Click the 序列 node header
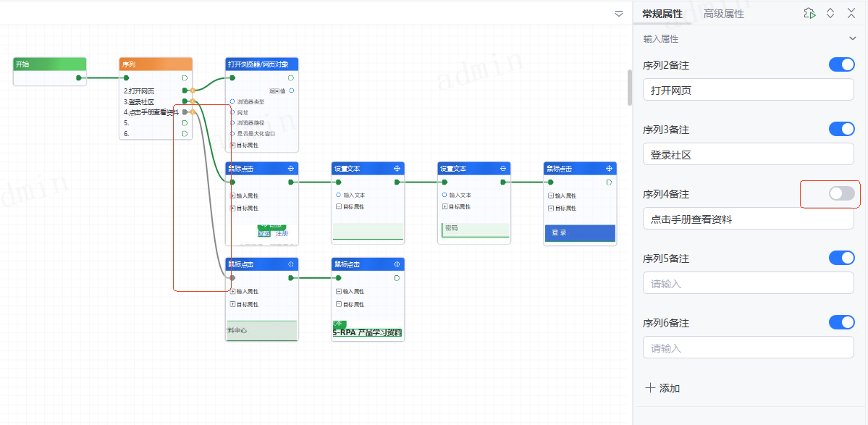 click(x=155, y=64)
